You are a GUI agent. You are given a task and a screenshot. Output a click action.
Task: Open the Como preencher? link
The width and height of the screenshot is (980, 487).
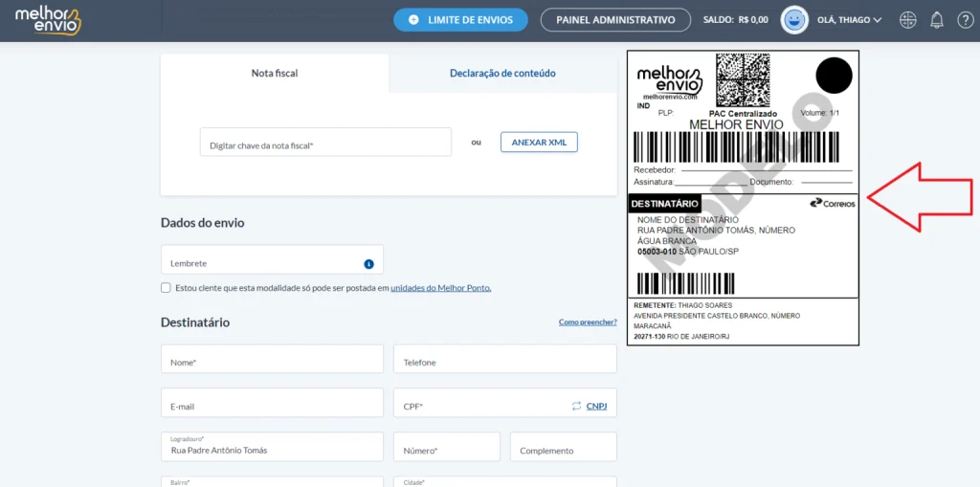tap(588, 322)
